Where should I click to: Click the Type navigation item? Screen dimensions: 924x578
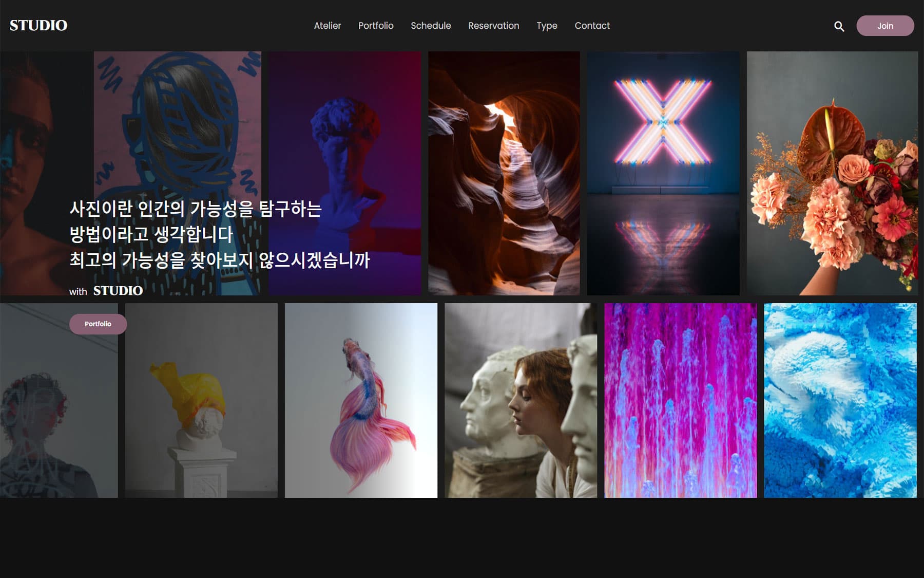pos(546,26)
